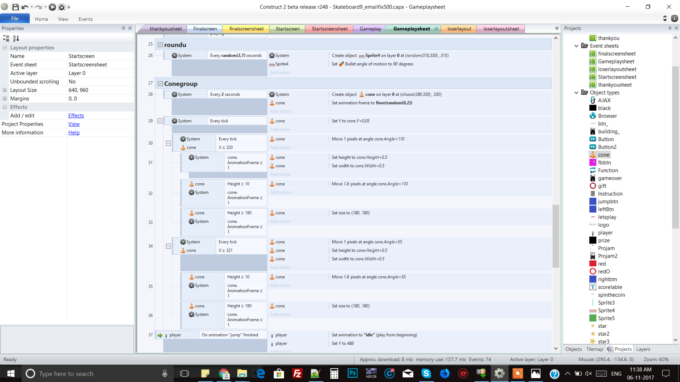This screenshot has width=680, height=382.
Task: Collapse the roundu group
Action: click(x=160, y=45)
